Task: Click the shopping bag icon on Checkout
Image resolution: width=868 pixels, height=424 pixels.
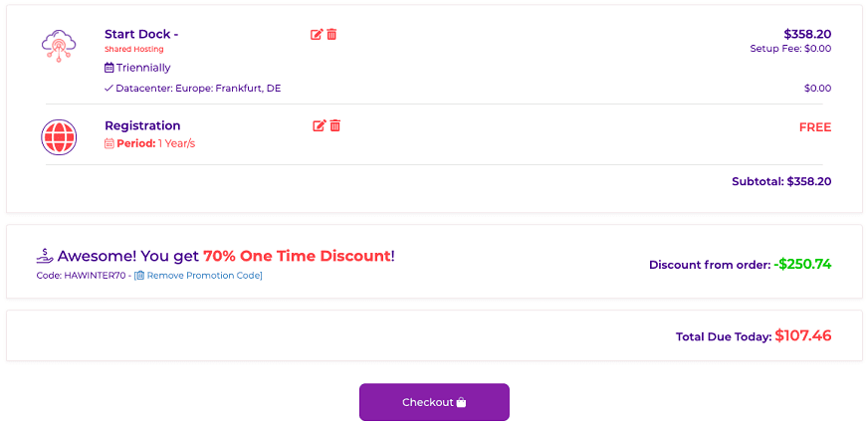Action: click(461, 402)
